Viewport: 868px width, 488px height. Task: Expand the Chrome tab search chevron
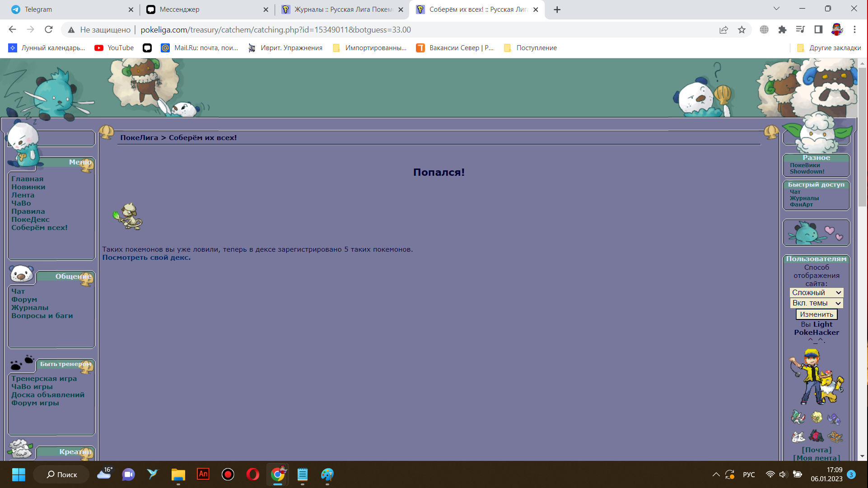coord(776,9)
